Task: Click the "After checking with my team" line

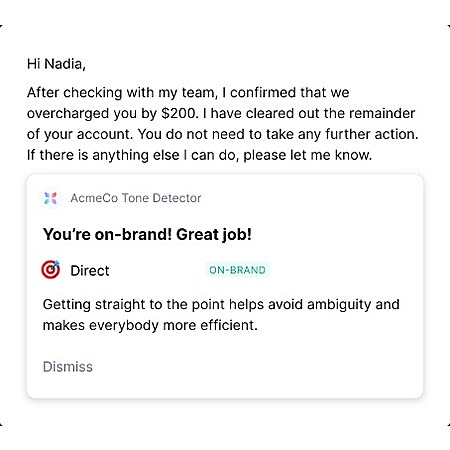Action: click(x=188, y=93)
